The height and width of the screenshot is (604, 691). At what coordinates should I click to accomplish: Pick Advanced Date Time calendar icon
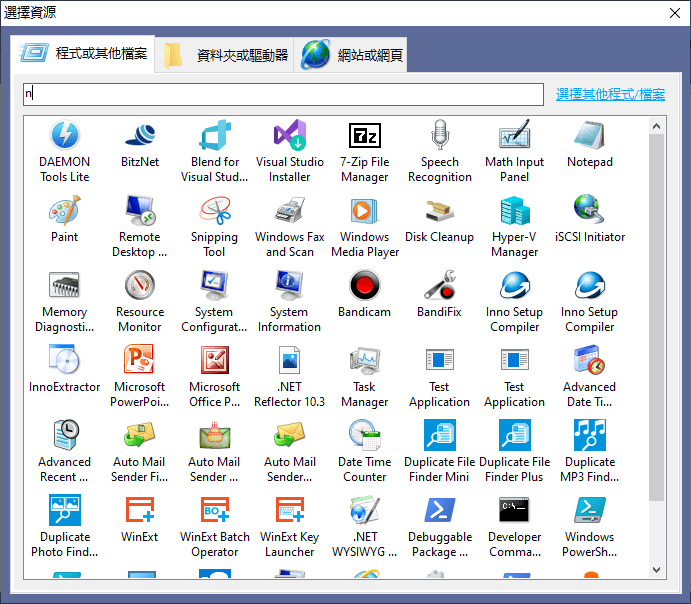coord(589,360)
